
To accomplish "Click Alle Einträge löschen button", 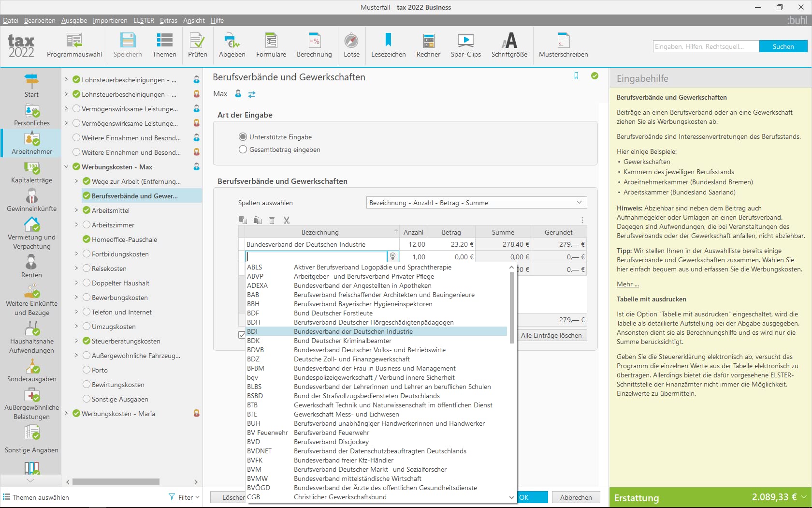I will point(551,335).
